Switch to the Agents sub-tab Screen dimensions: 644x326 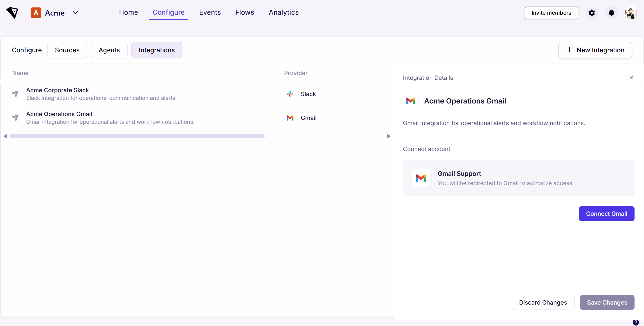coord(109,50)
